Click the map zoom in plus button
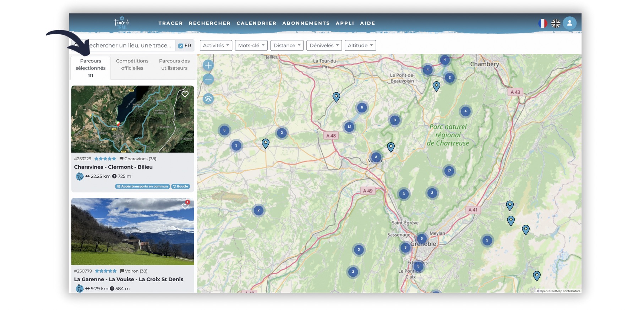The height and width of the screenshot is (310, 644). click(x=208, y=65)
